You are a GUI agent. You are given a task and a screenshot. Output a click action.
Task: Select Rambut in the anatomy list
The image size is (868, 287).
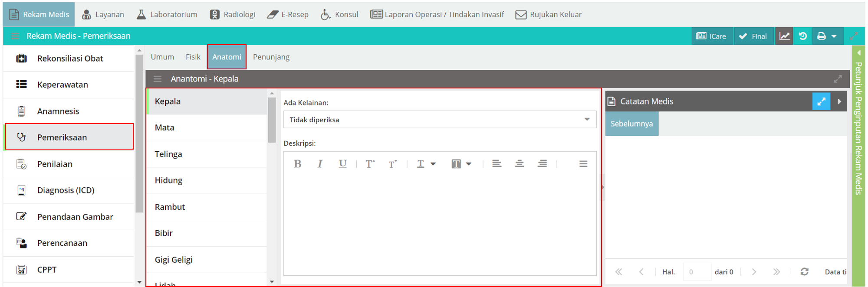click(207, 207)
